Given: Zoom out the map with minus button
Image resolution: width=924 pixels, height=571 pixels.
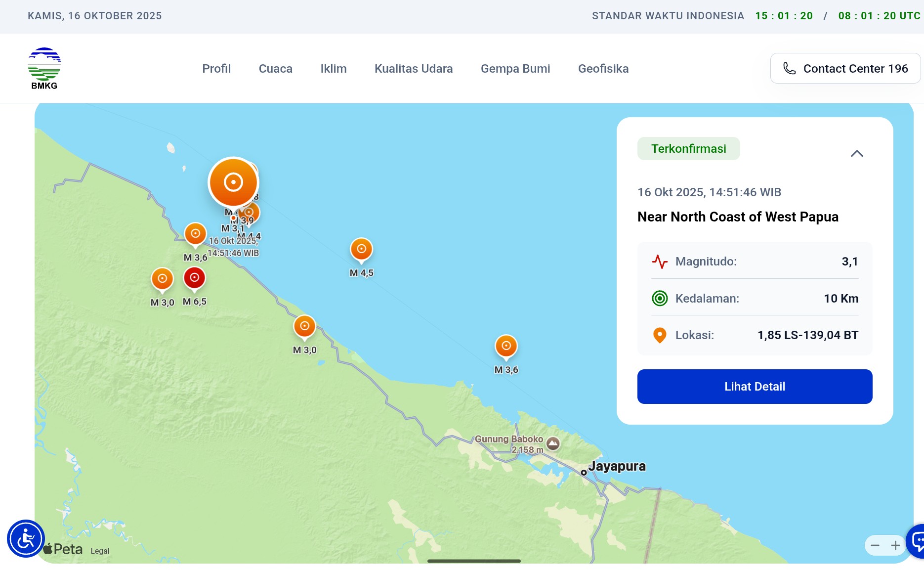Looking at the screenshot, I should click(875, 545).
